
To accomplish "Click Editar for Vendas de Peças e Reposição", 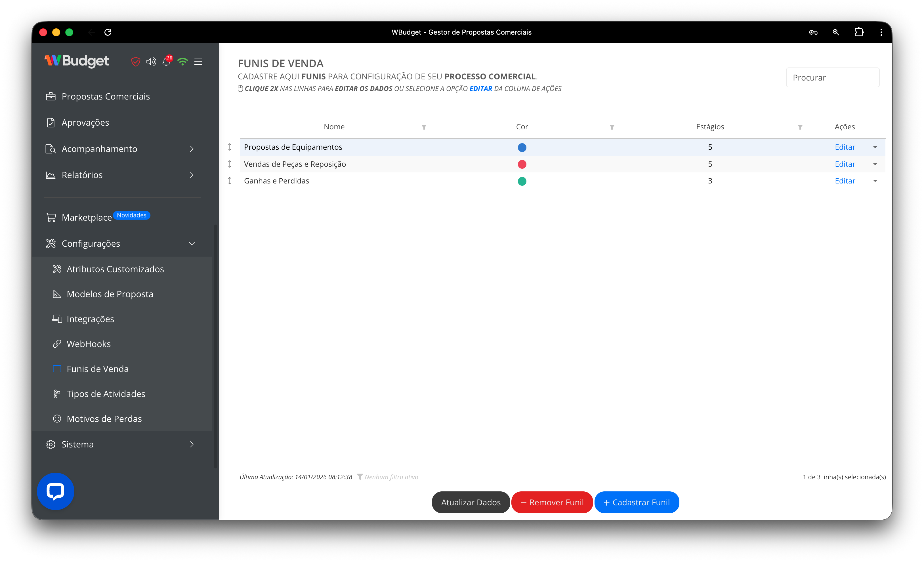I will 845,164.
